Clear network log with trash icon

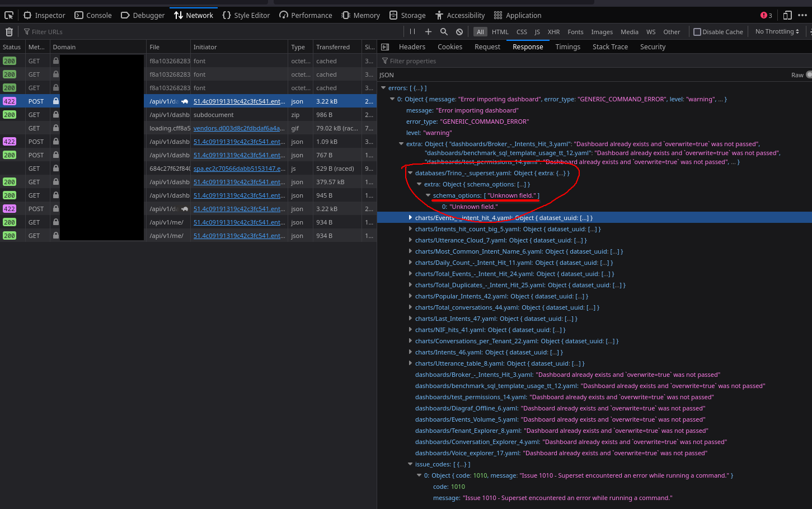pos(9,32)
